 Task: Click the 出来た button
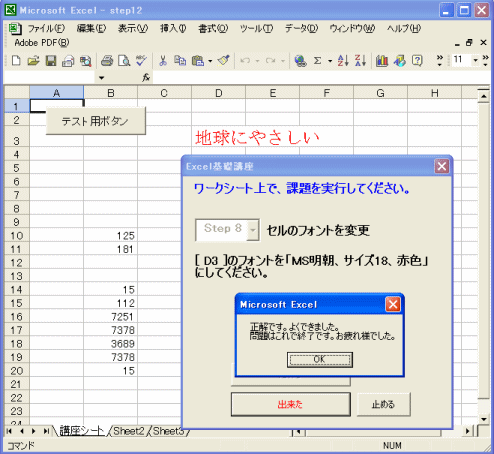290,404
